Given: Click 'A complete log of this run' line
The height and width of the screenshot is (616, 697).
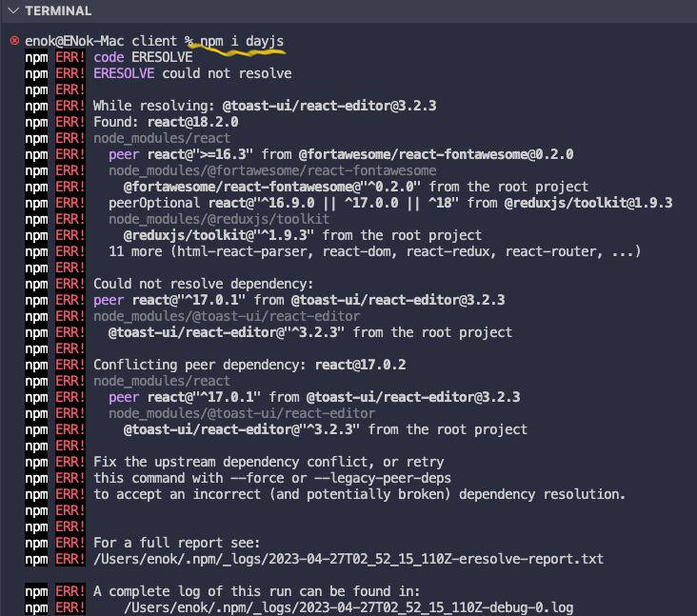Looking at the screenshot, I should tap(256, 591).
